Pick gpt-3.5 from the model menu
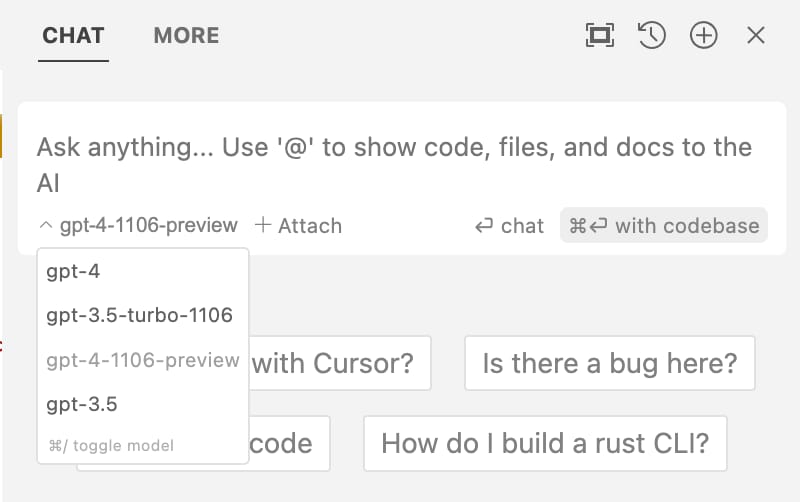 click(x=82, y=405)
